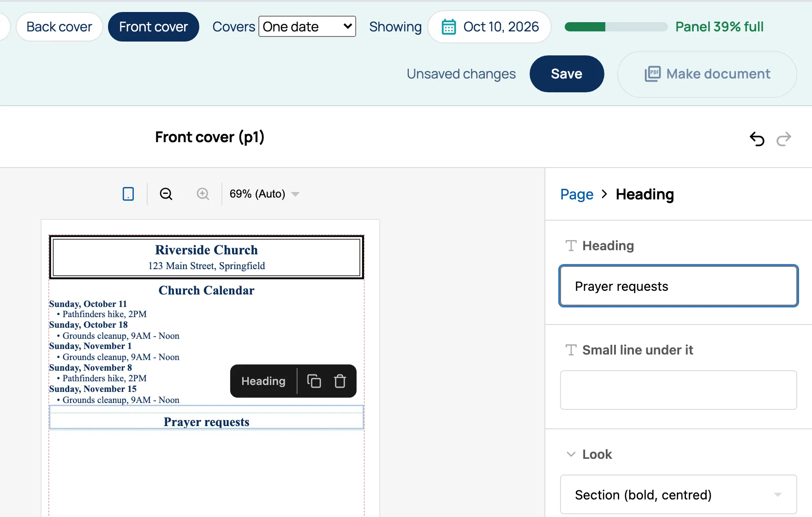Open the Section (bold, centred) style dropdown
Screen dimensions: 812x517
pos(679,494)
